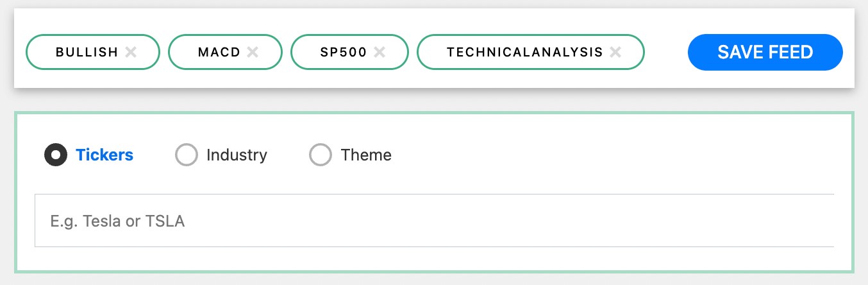Click the empty circle beside Industry

tap(187, 155)
